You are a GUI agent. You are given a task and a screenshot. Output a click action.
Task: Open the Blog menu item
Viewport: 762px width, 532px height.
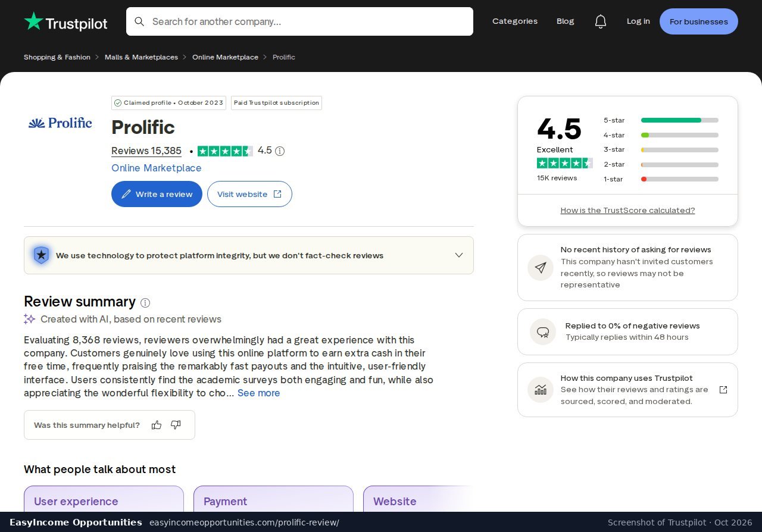click(566, 21)
